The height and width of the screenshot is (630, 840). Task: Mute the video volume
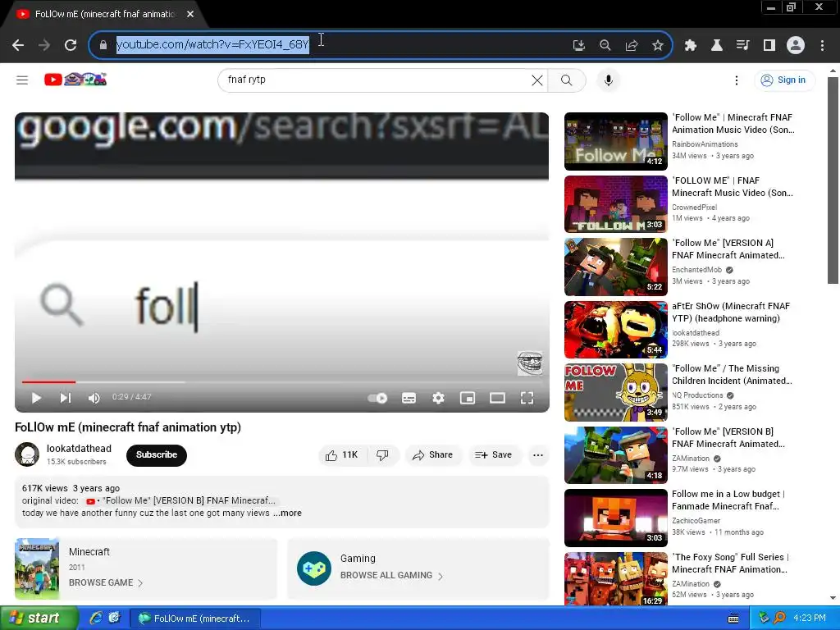(94, 398)
